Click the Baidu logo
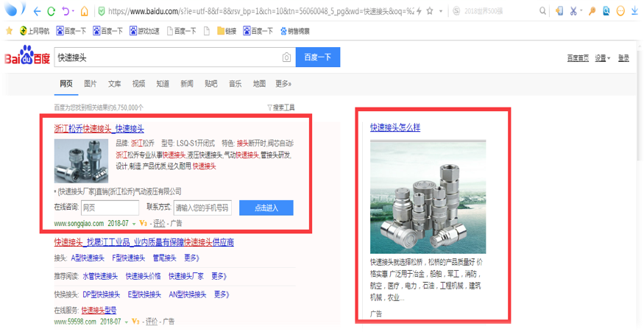This screenshot has height=332, width=644. (x=27, y=55)
